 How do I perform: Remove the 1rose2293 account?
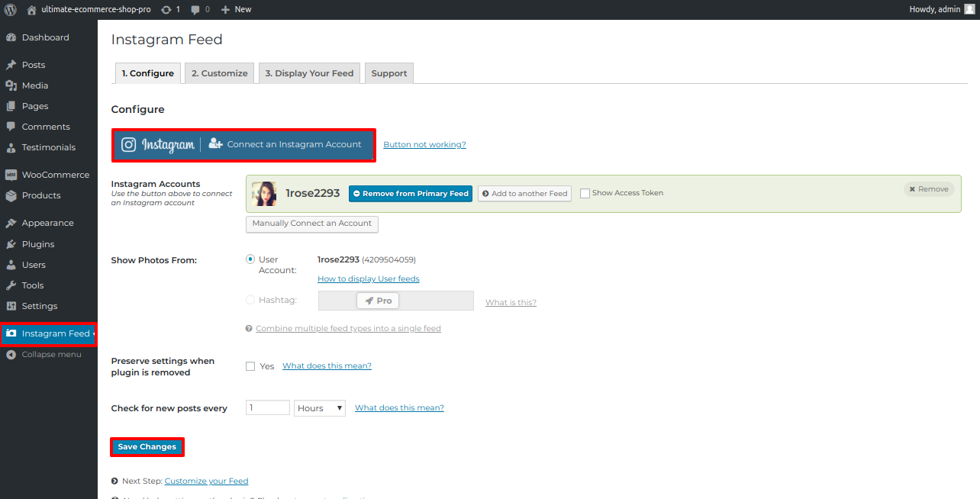[x=929, y=189]
